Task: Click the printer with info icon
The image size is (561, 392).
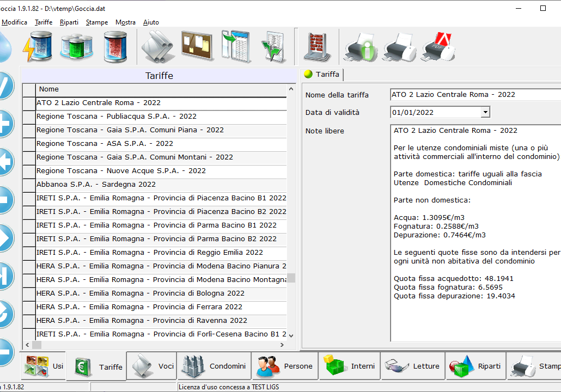Action: pyautogui.click(x=361, y=47)
